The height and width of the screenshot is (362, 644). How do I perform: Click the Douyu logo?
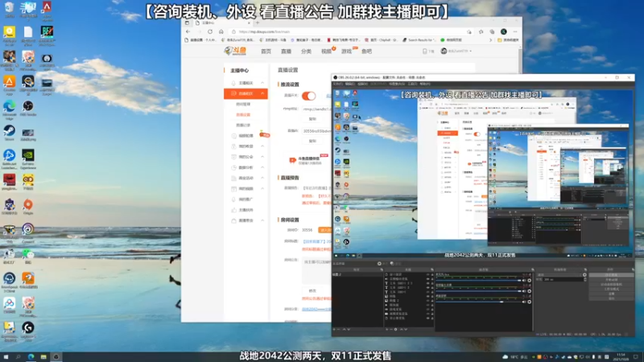tap(235, 51)
